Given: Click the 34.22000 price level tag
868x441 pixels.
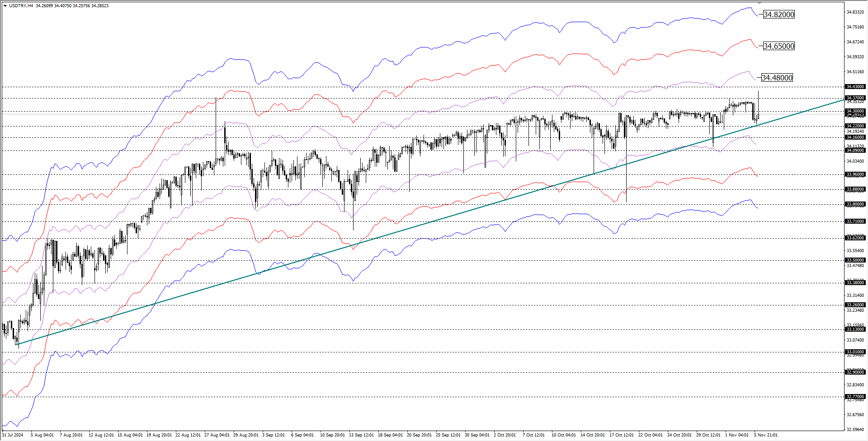Looking at the screenshot, I should click(x=855, y=126).
